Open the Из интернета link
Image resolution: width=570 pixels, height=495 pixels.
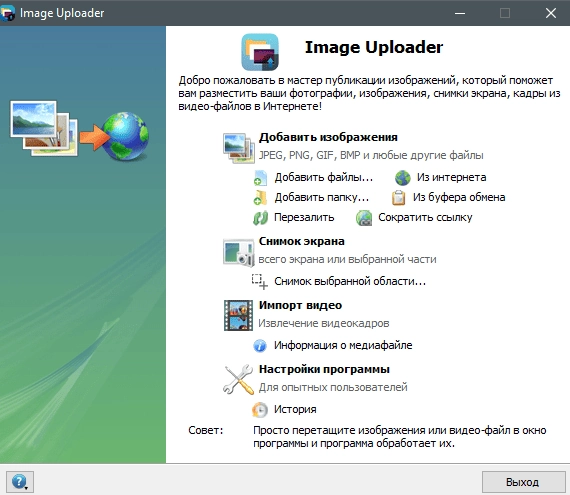451,177
